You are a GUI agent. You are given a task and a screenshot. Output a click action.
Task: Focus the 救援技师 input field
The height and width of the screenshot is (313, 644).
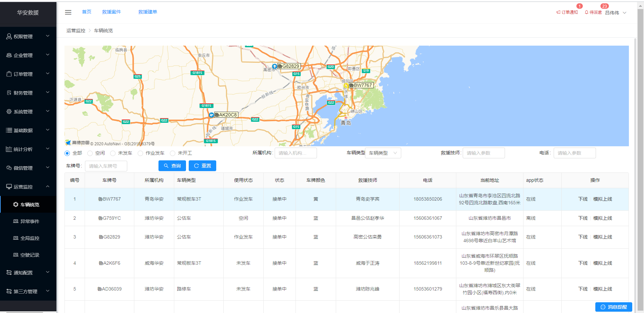click(484, 153)
